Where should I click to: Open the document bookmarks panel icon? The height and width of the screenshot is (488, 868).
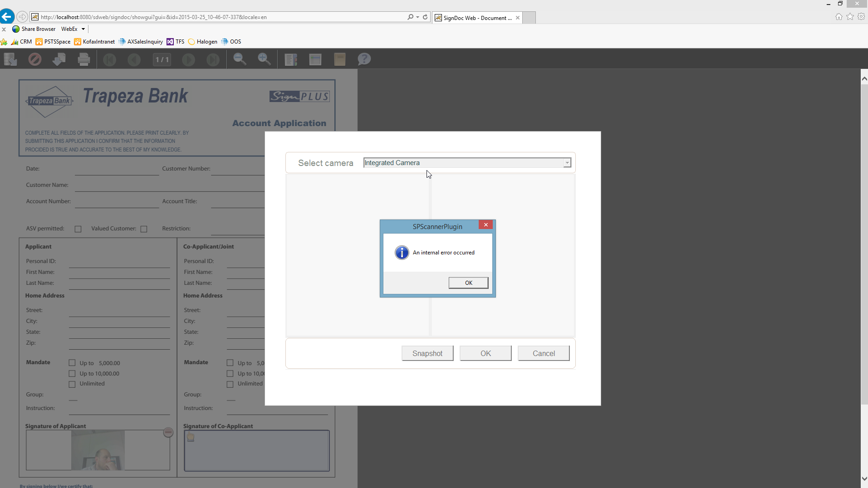tap(291, 59)
